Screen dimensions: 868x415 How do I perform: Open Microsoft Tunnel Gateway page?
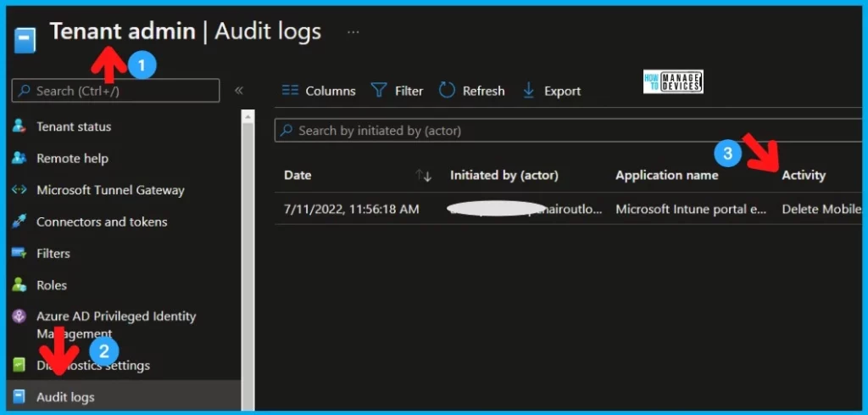tap(110, 190)
